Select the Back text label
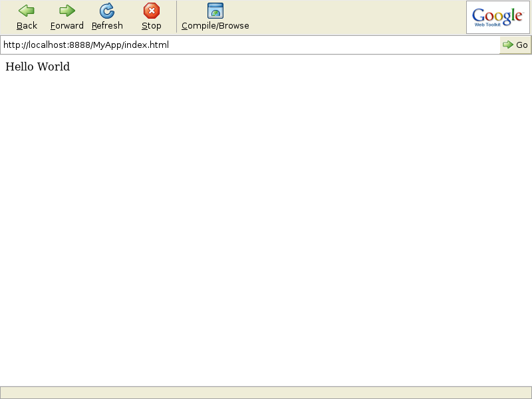532x399 pixels. click(27, 26)
